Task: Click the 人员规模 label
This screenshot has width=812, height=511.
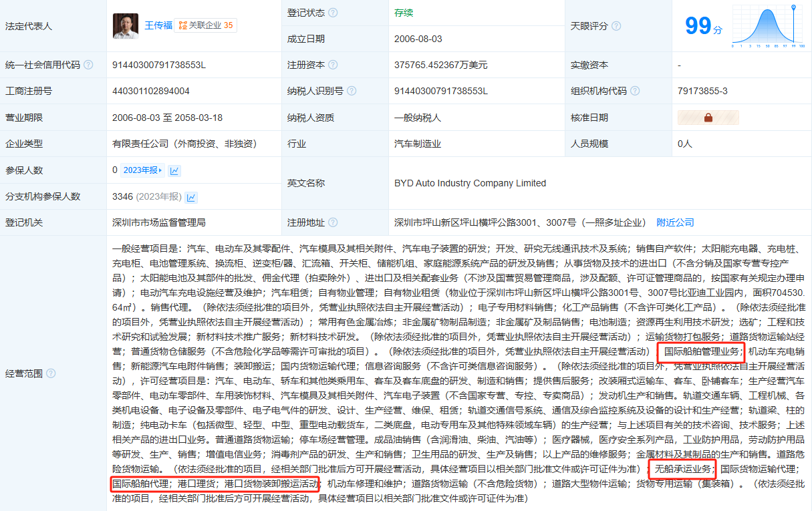Action: (x=589, y=144)
